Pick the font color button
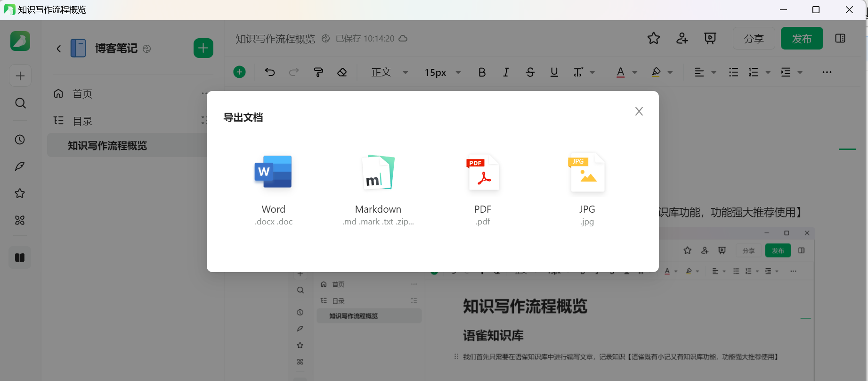The width and height of the screenshot is (868, 381). [x=621, y=72]
